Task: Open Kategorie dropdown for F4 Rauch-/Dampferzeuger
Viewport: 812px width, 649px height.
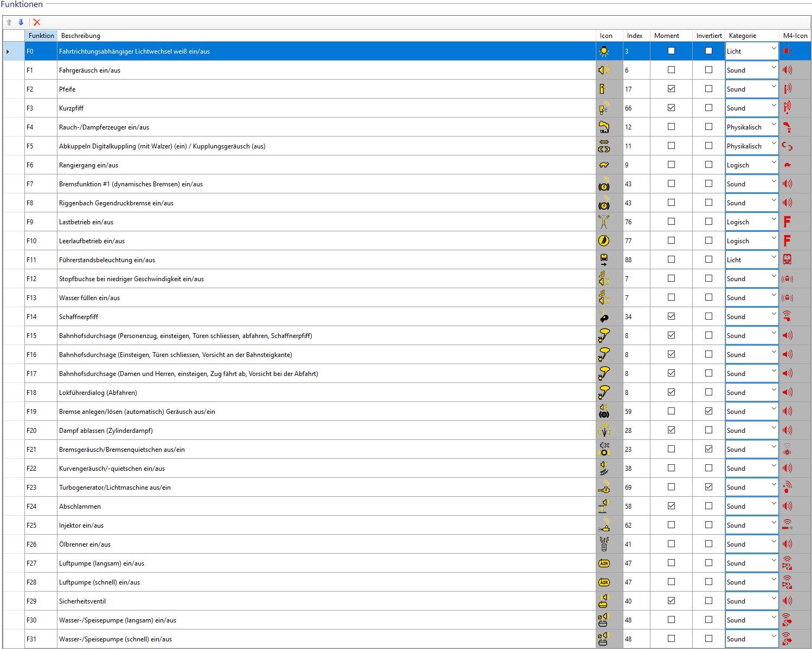Action: 774,127
